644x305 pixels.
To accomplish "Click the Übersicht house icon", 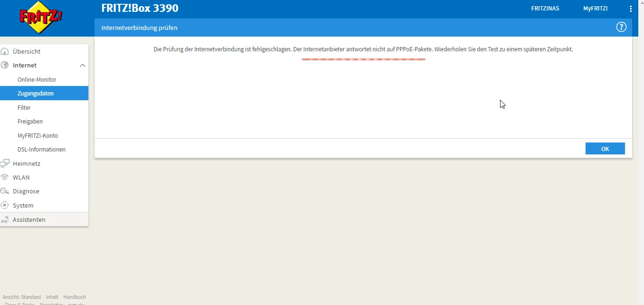I will (5, 51).
